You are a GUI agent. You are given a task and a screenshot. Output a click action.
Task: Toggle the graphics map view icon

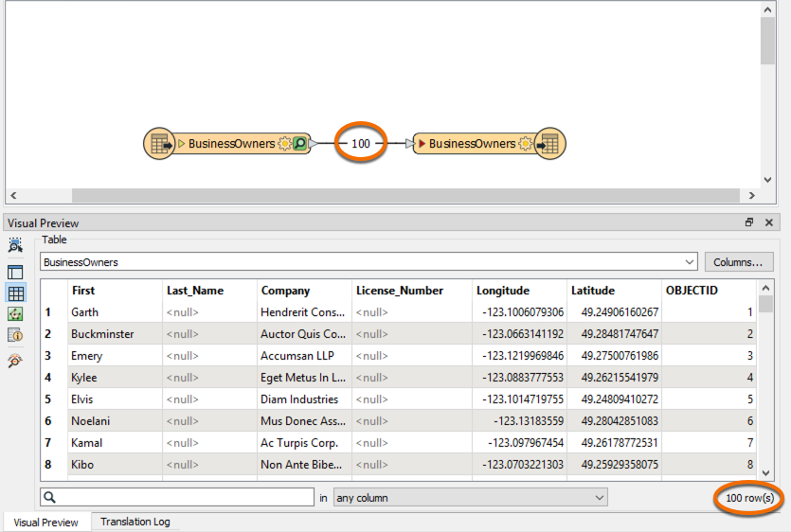15,313
